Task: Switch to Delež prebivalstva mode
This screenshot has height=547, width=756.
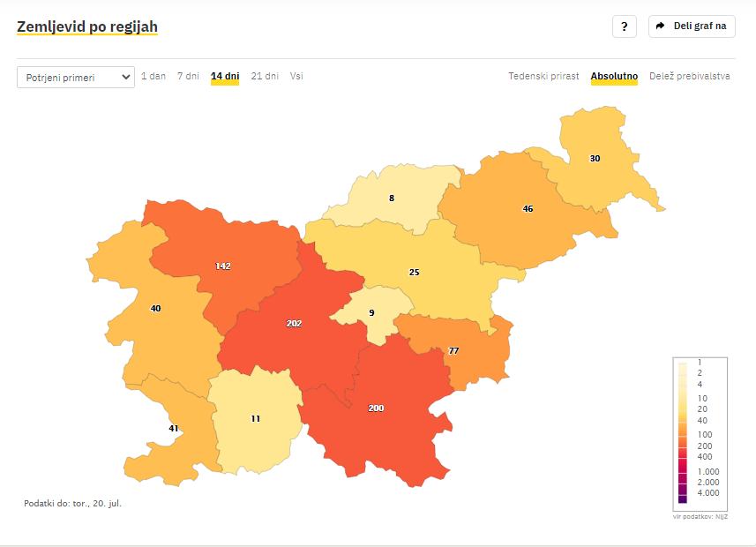Action: [x=690, y=76]
